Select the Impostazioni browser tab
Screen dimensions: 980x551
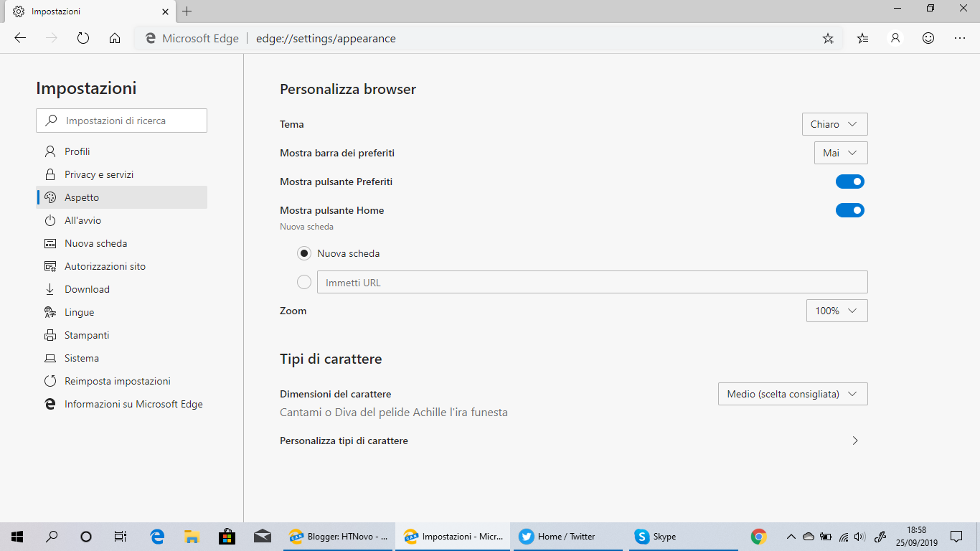[x=88, y=11]
